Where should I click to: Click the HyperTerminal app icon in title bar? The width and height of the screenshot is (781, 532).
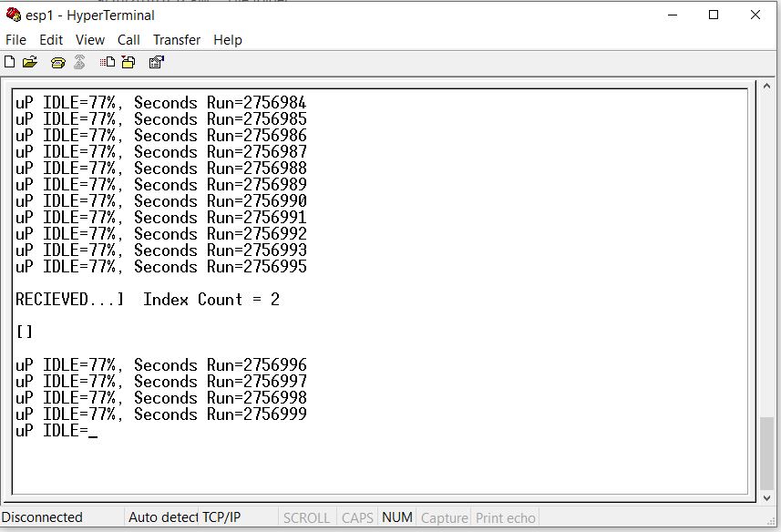(14, 15)
